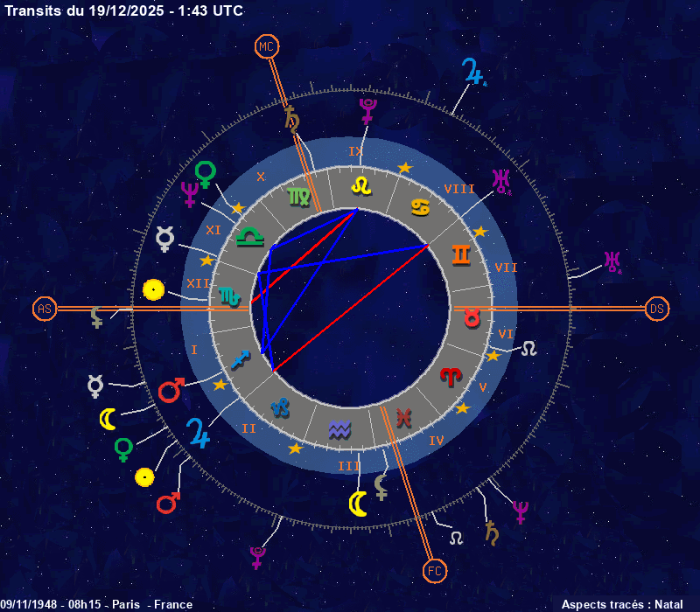Click the red Aries ram symbol
The image size is (700, 612).
[451, 377]
